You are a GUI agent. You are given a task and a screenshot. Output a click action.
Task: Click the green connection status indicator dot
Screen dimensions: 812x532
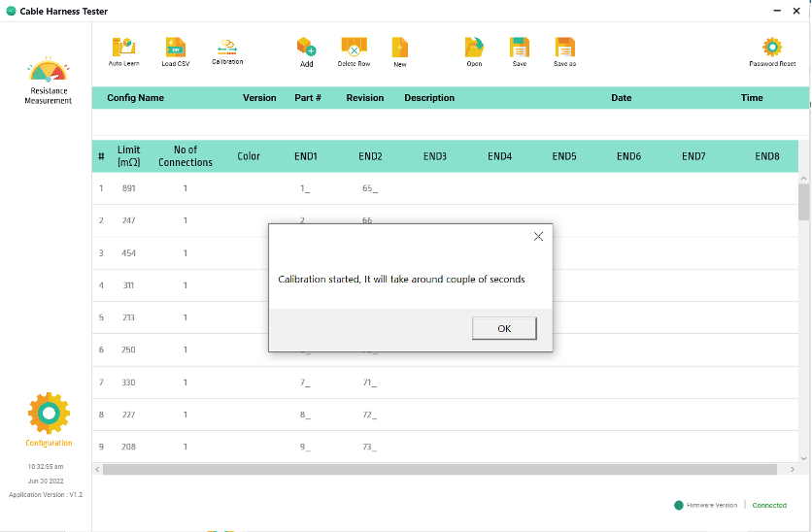678,505
